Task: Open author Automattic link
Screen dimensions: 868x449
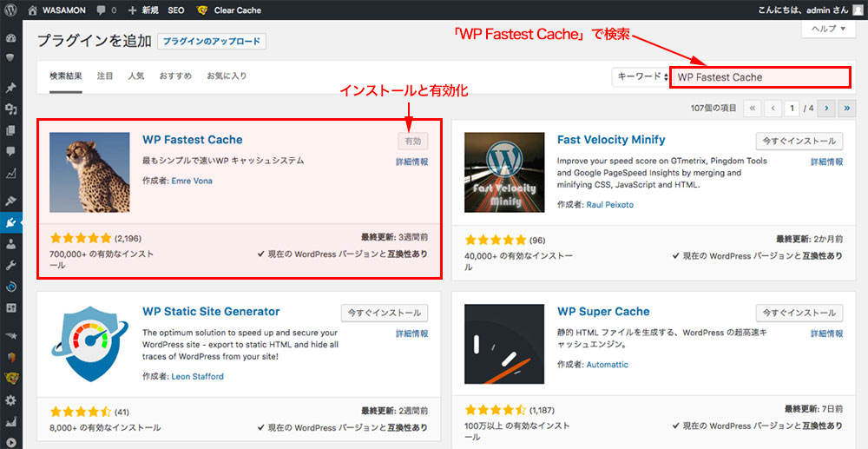Action: point(608,365)
